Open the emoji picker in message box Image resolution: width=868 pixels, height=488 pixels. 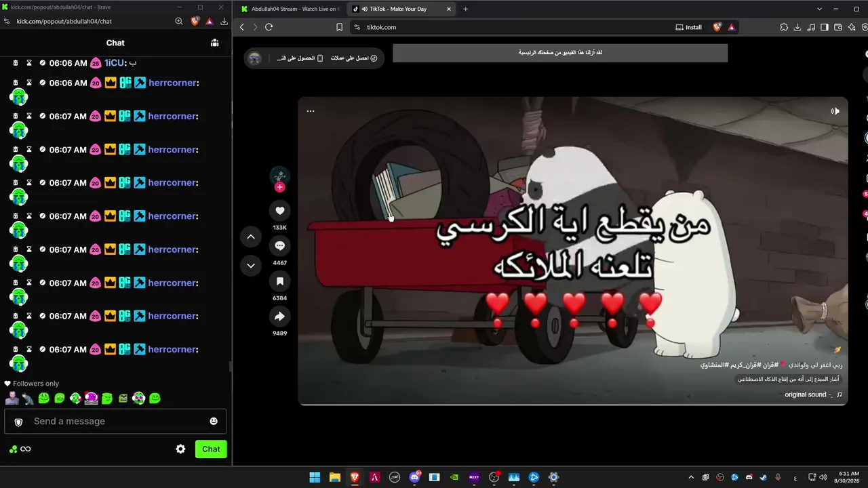[x=214, y=421]
